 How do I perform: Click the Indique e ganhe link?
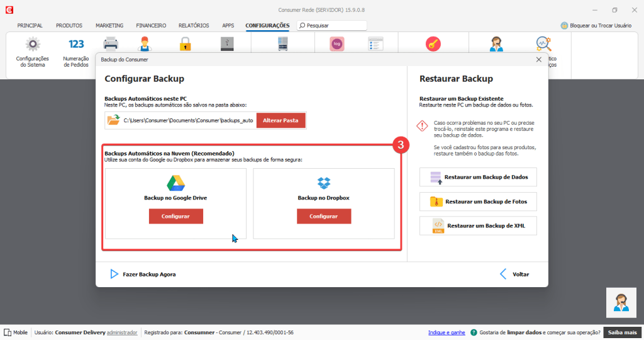click(x=447, y=332)
